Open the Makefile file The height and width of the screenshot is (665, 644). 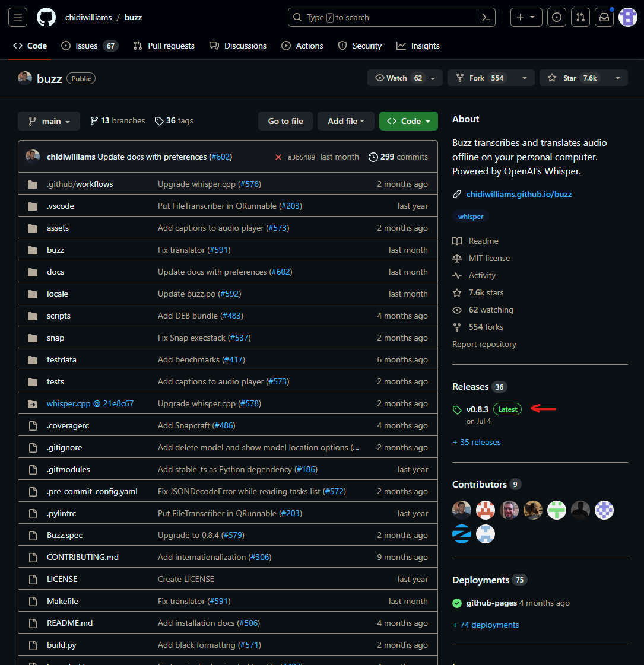click(x=62, y=602)
